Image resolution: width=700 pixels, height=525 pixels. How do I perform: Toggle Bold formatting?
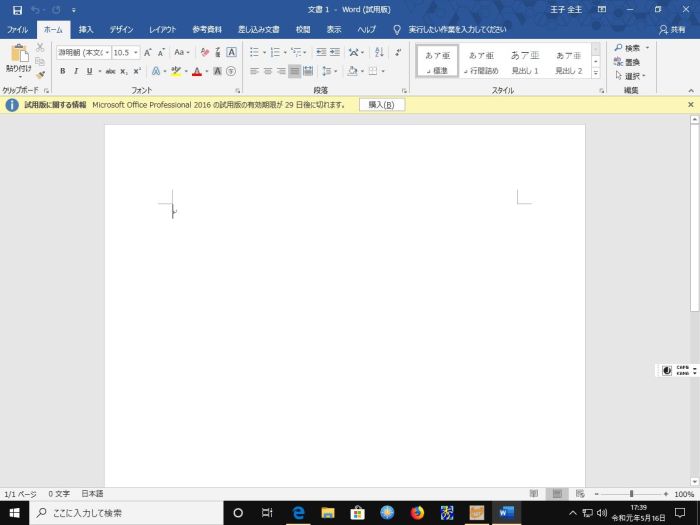[62, 72]
